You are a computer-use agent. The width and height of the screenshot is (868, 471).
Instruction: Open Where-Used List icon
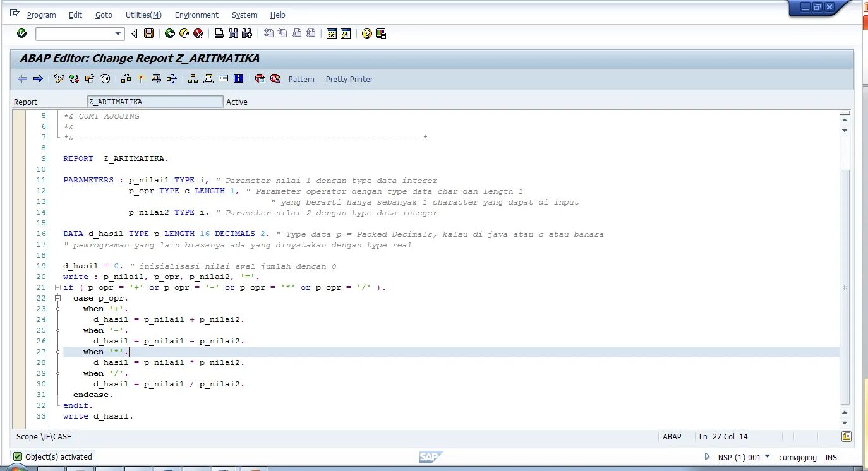(x=171, y=79)
